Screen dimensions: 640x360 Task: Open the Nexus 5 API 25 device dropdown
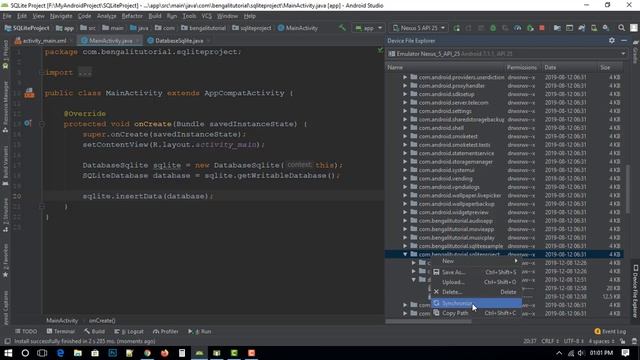[418, 28]
